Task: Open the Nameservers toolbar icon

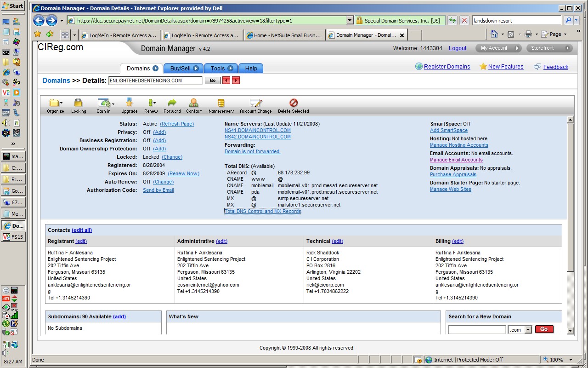Action: 221,103
